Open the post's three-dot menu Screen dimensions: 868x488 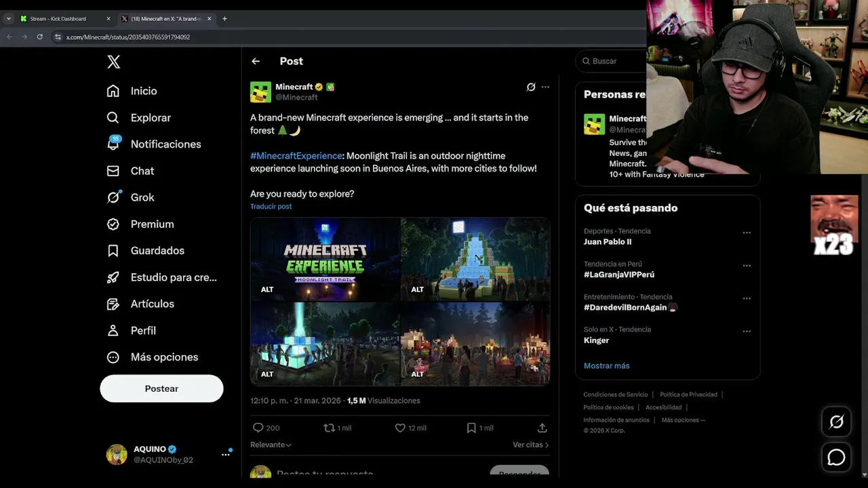[545, 87]
